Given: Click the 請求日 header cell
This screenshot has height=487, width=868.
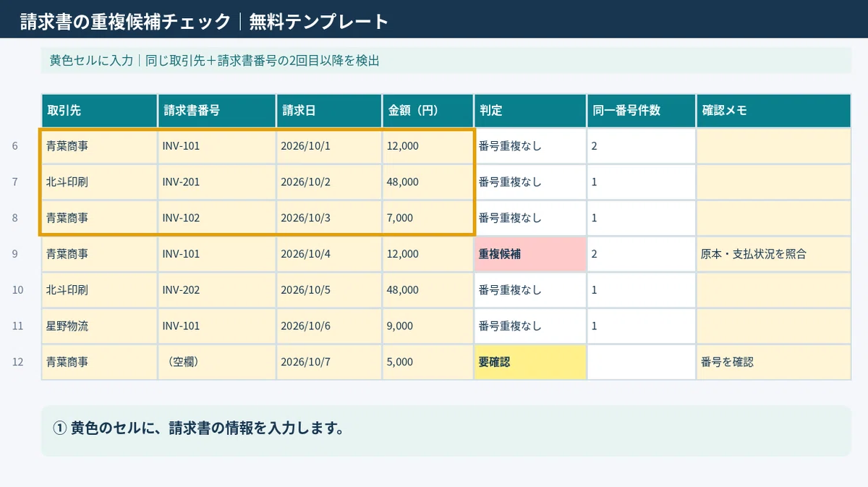Looking at the screenshot, I should 329,111.
